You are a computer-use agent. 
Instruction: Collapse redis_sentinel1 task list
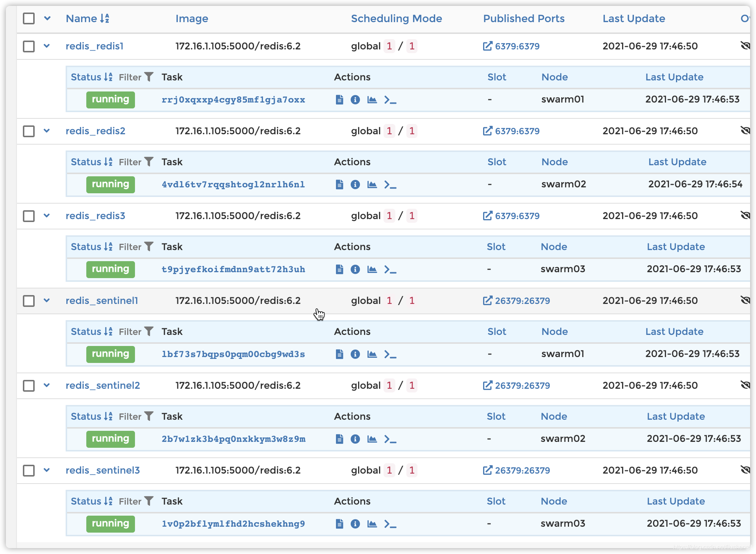46,301
